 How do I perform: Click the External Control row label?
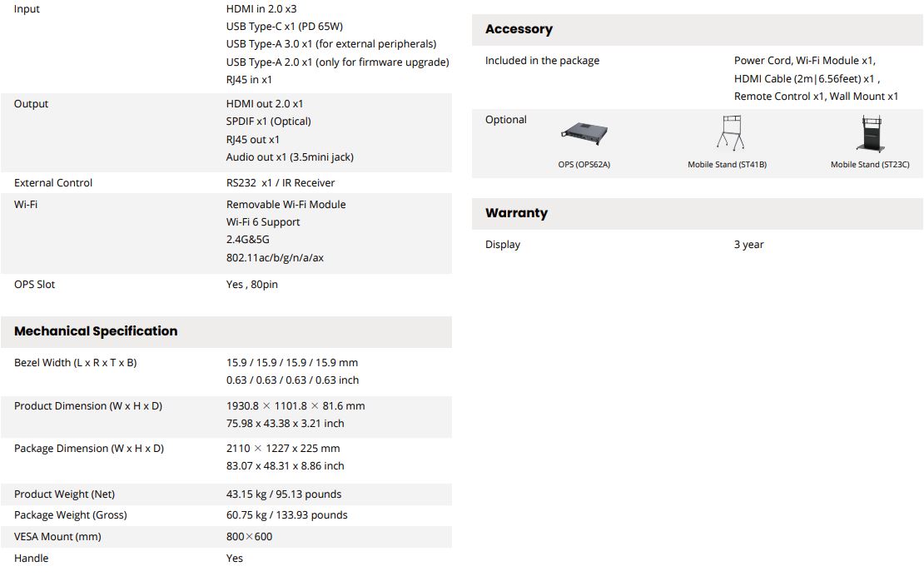click(53, 183)
